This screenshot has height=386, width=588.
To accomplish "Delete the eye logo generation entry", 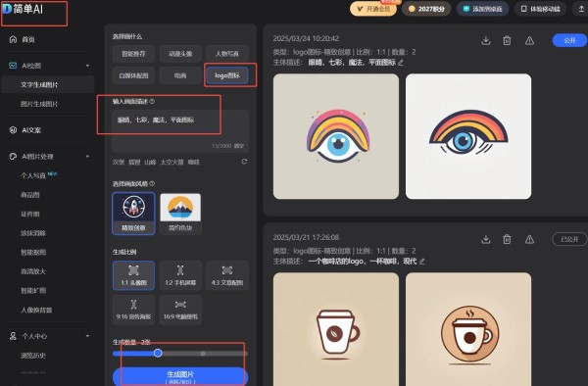I will tap(507, 40).
